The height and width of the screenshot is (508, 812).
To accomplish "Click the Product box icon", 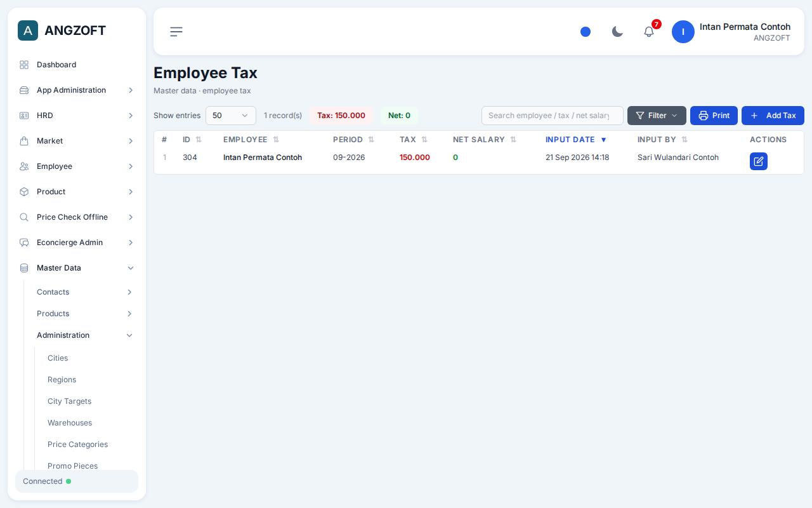I will point(24,192).
